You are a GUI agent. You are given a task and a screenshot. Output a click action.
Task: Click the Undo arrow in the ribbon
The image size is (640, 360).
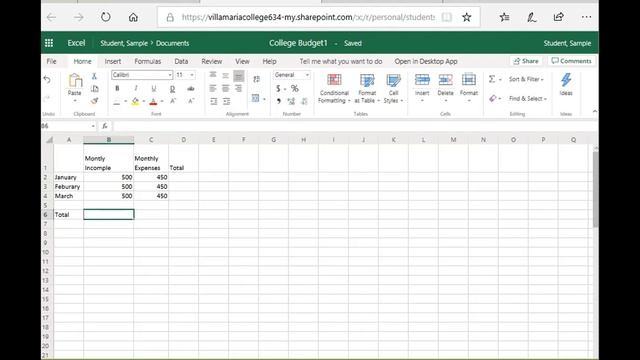tap(47, 80)
